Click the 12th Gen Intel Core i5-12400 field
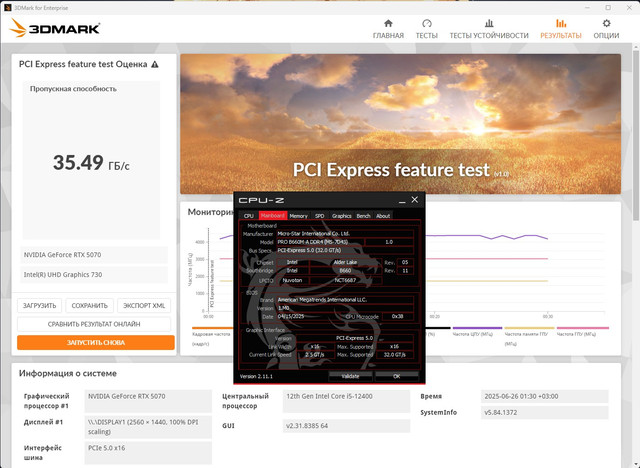 click(x=346, y=401)
